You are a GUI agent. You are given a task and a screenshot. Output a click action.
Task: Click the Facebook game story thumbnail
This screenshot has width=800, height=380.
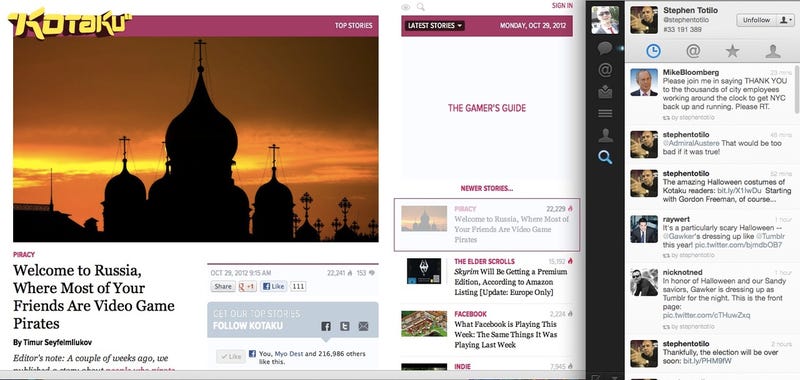coord(424,323)
